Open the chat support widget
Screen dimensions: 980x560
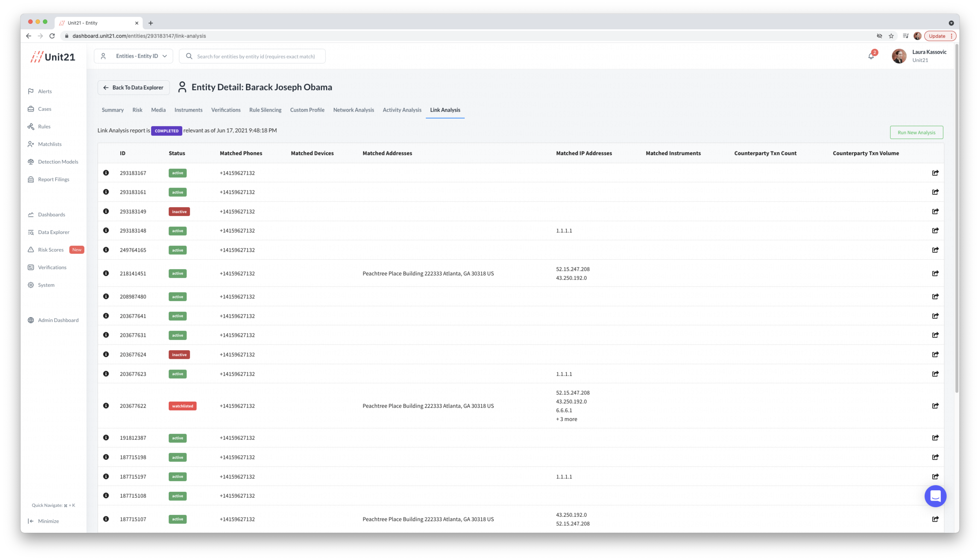click(935, 496)
